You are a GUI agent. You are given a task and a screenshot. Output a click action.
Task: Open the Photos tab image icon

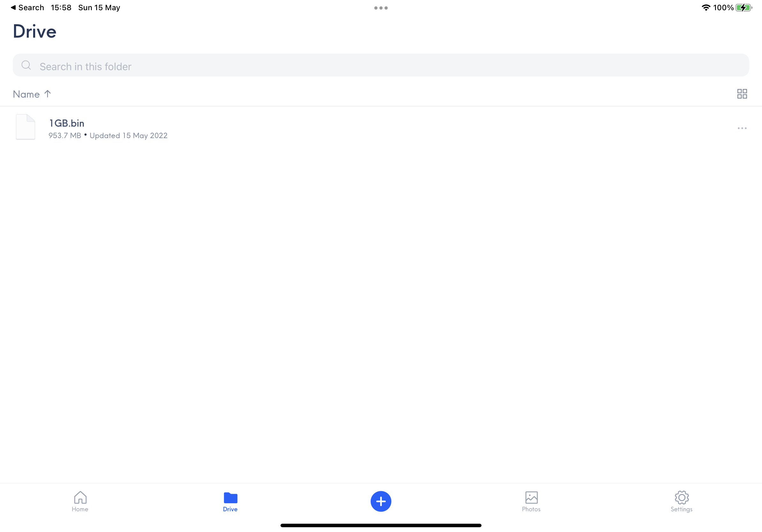coord(531,497)
